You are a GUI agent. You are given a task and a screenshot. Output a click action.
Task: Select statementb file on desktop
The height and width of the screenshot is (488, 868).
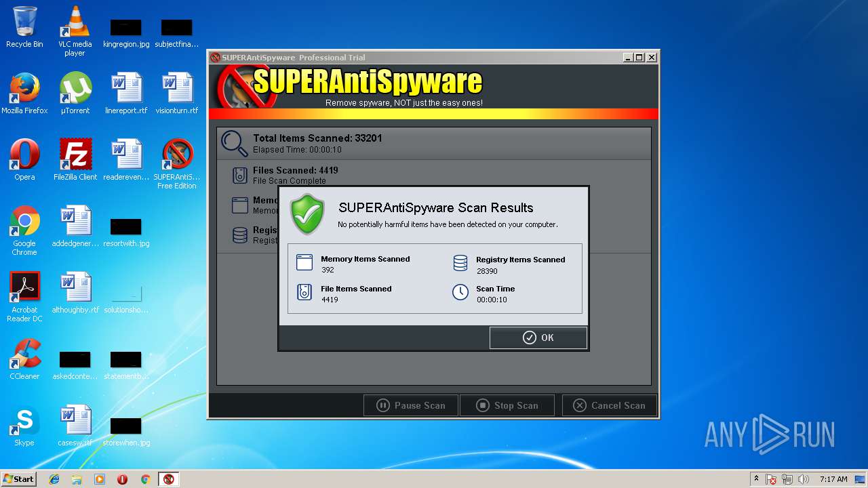point(126,365)
